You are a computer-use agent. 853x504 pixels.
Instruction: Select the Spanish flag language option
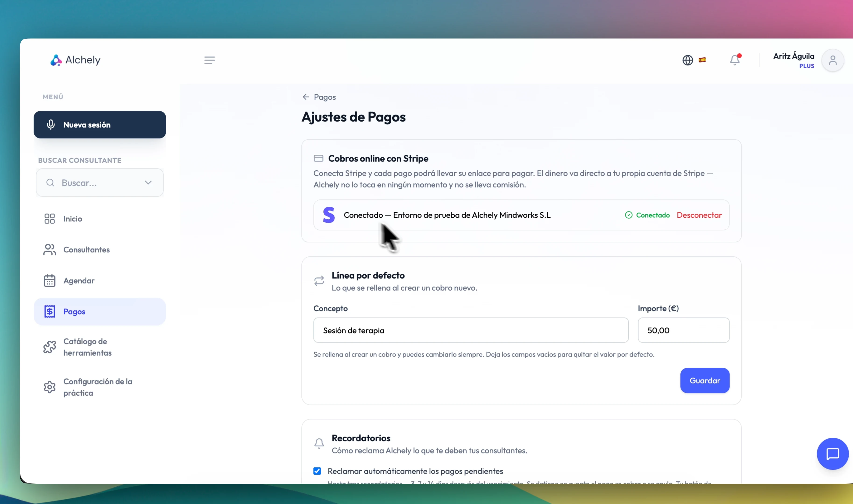pyautogui.click(x=702, y=60)
